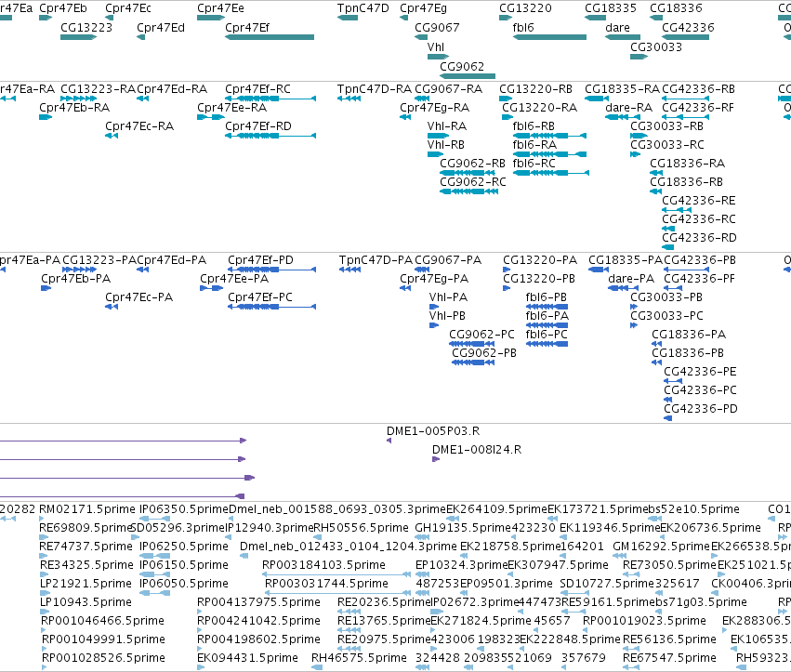Open the TpnC47D-RA transcript label
The image size is (791, 672).
click(x=375, y=89)
